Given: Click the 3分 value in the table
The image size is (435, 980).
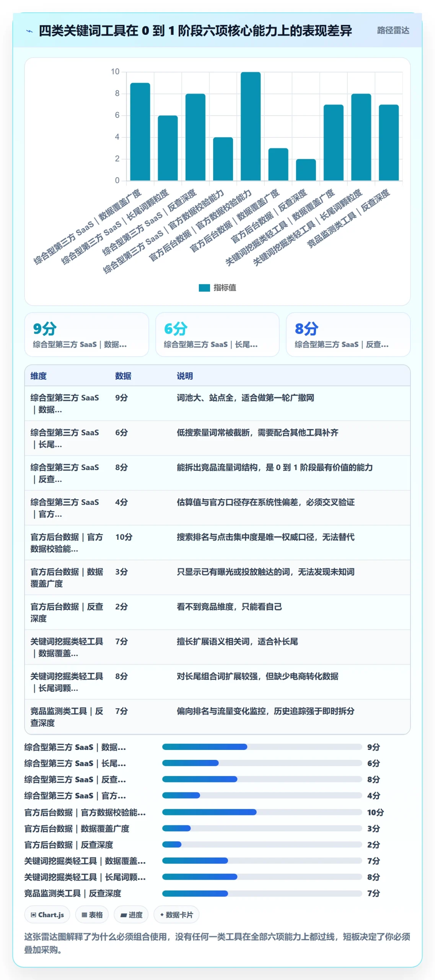Looking at the screenshot, I should click(x=122, y=572).
